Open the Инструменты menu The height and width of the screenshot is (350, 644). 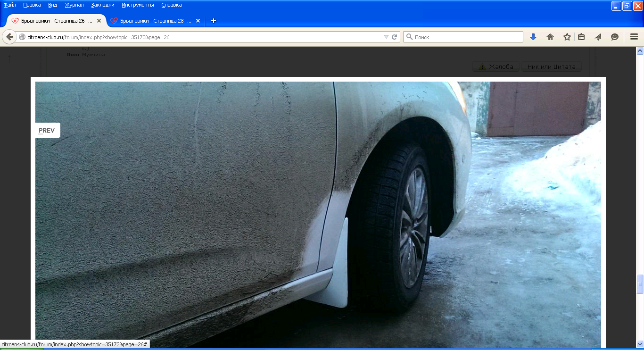click(x=138, y=5)
